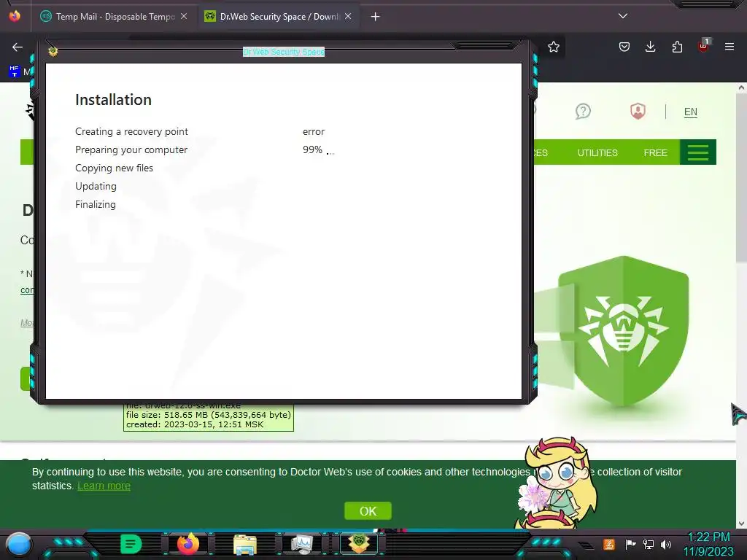Click the scrollbar down arrow

click(741, 524)
